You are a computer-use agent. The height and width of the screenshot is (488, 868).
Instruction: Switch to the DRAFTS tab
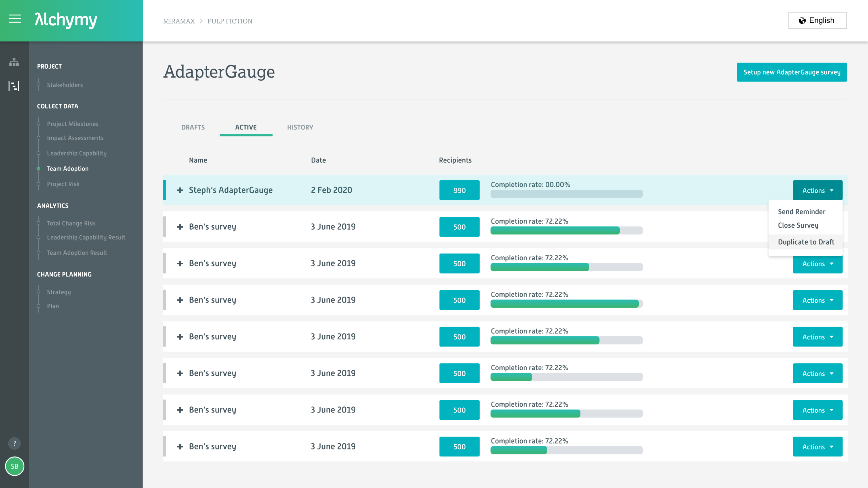(x=193, y=127)
